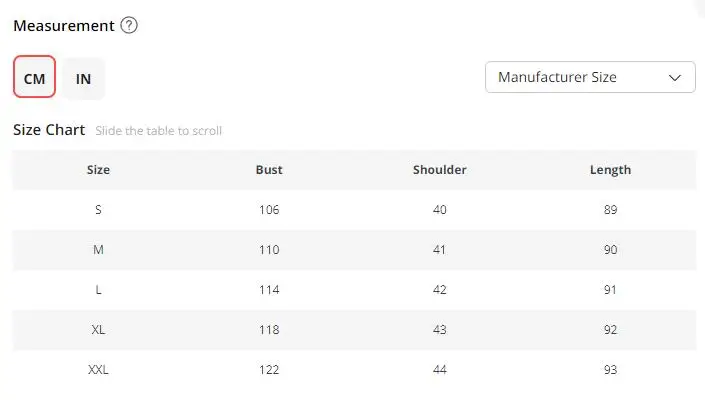Select the M size row label
705x400 pixels.
point(98,250)
